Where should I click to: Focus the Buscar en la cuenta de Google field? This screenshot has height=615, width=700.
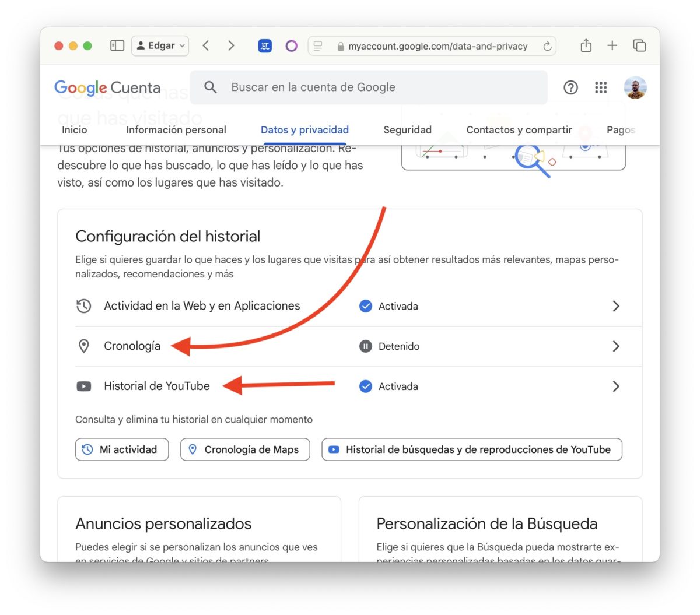369,87
